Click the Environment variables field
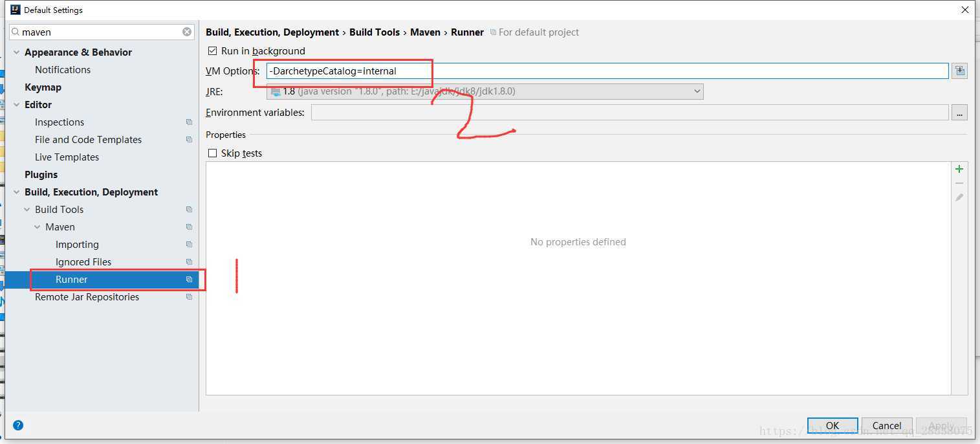This screenshot has height=444, width=980. (630, 113)
